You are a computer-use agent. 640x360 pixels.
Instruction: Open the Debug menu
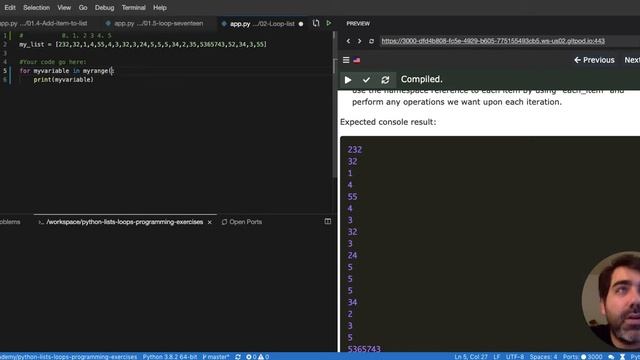click(104, 8)
